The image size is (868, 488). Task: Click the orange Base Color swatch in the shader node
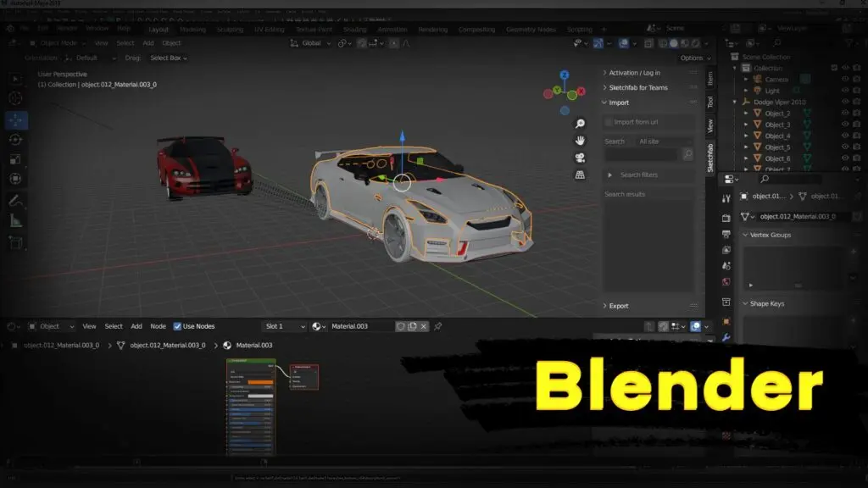pos(260,382)
